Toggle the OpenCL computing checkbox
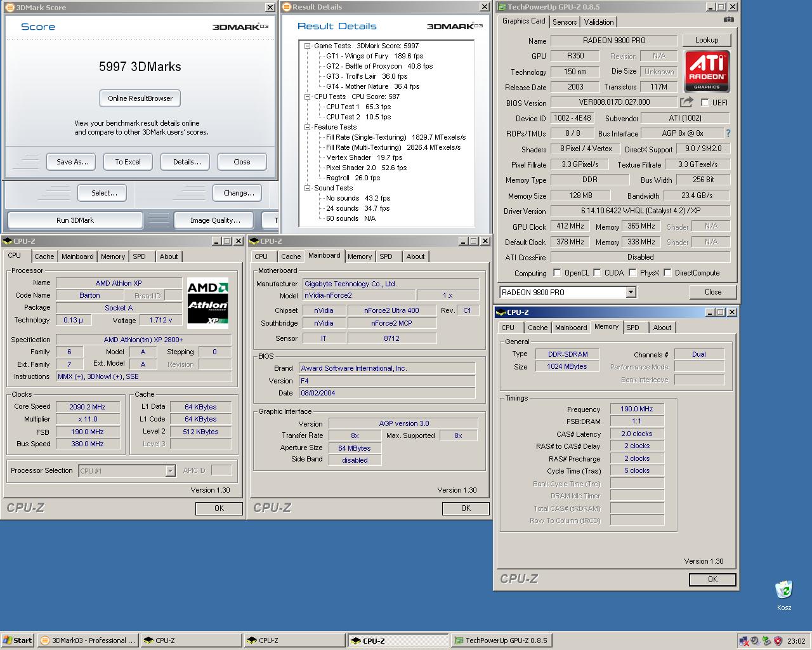The height and width of the screenshot is (650, 812). point(557,273)
